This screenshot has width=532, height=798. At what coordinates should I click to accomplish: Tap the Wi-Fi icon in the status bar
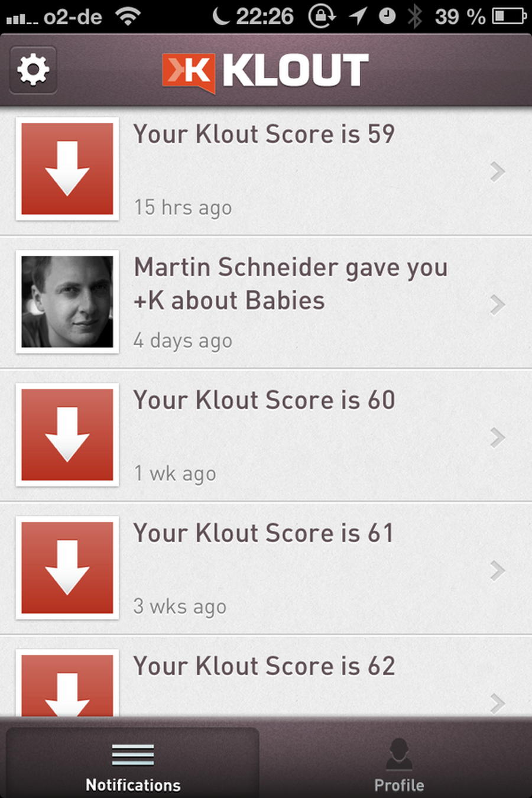click(x=128, y=16)
